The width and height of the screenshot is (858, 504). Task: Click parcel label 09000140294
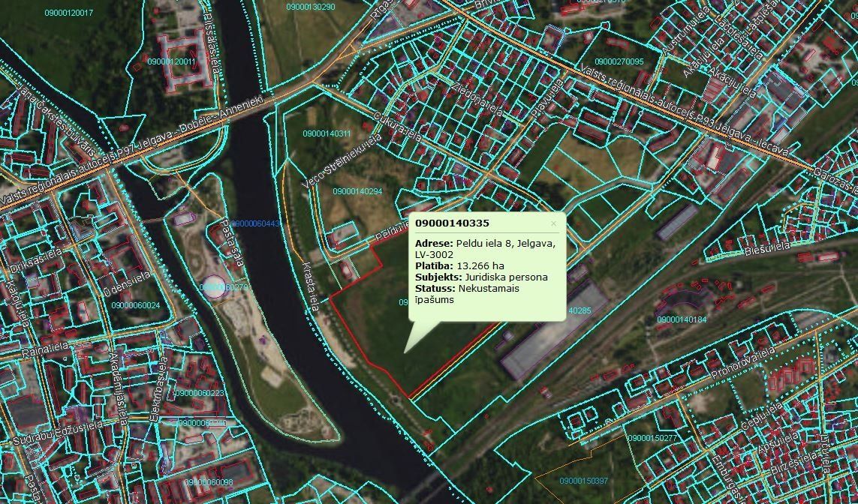pos(357,191)
